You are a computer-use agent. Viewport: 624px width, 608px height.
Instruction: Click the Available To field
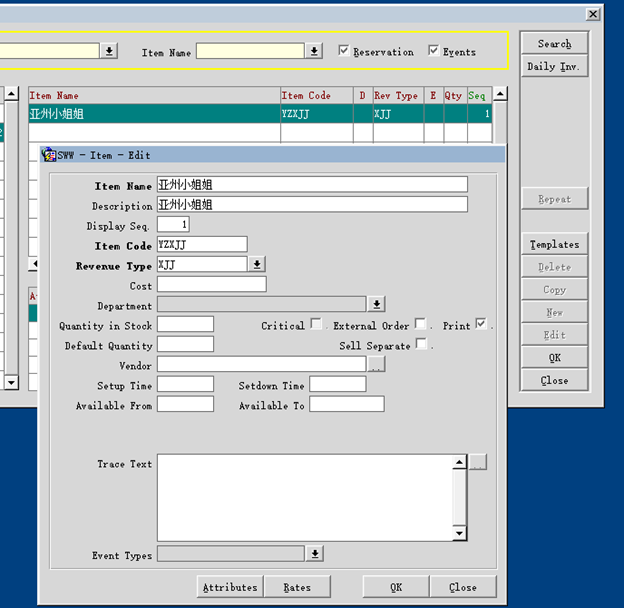[347, 404]
